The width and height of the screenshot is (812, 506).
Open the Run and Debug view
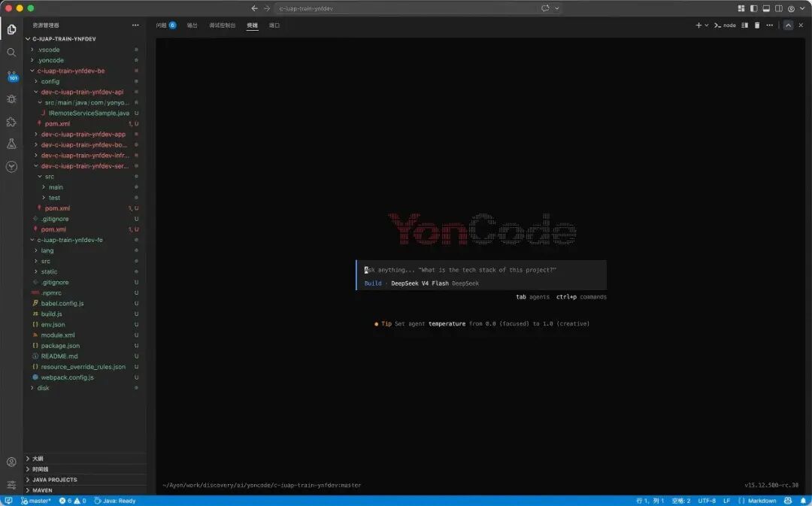point(11,99)
